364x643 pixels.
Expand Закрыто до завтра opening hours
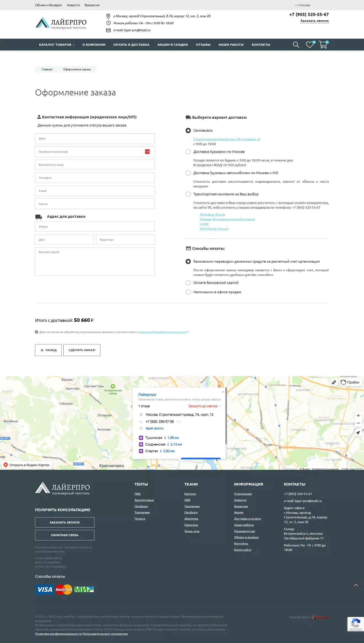[205, 406]
